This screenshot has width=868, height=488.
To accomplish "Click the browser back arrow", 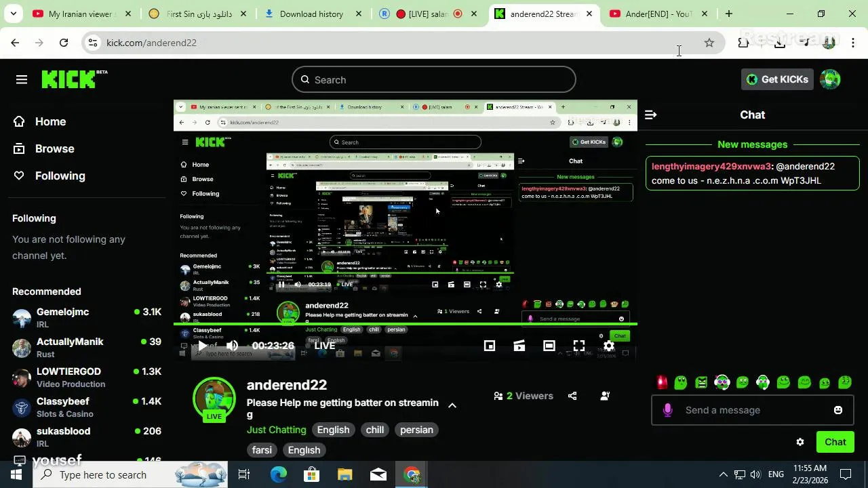I will pyautogui.click(x=15, y=43).
